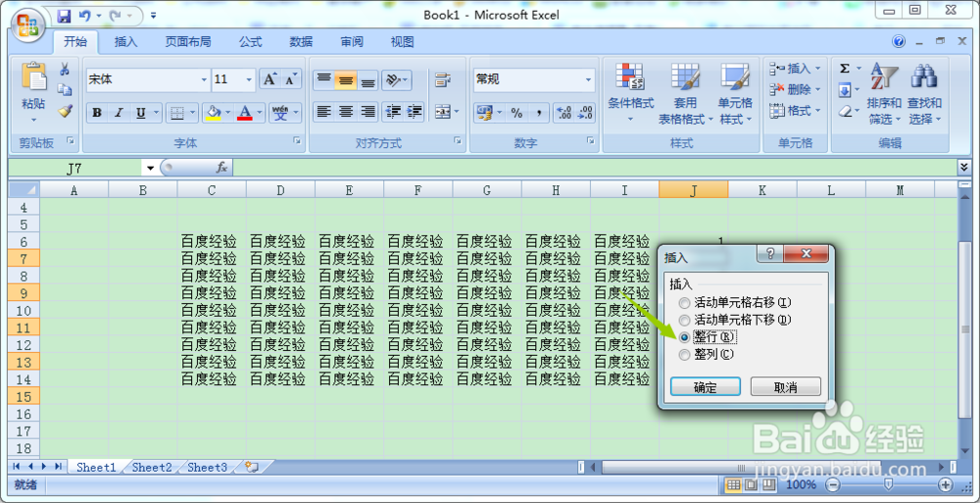Undo the last action

[85, 16]
